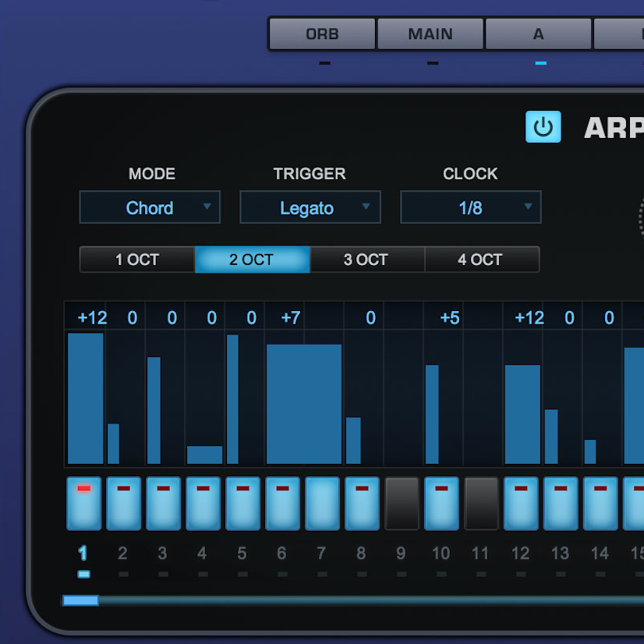
Task: Switch to the MAIN tab
Action: (430, 34)
